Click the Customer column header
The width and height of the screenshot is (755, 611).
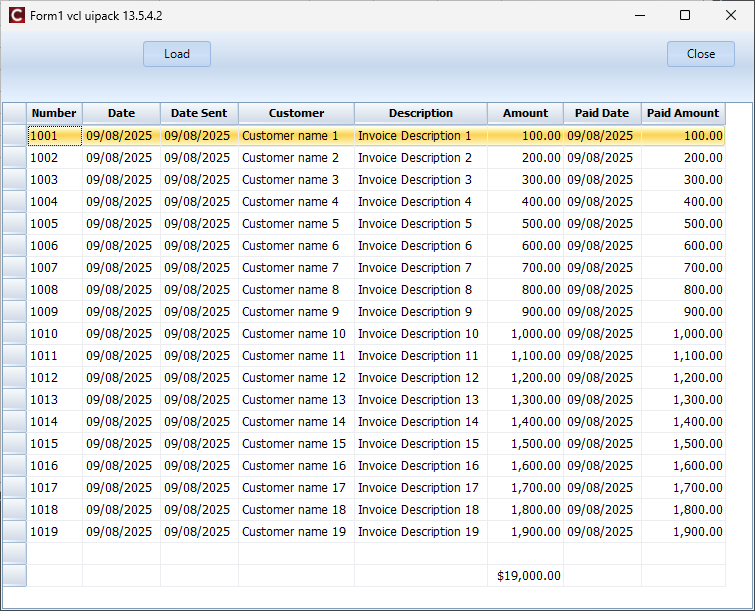(296, 113)
